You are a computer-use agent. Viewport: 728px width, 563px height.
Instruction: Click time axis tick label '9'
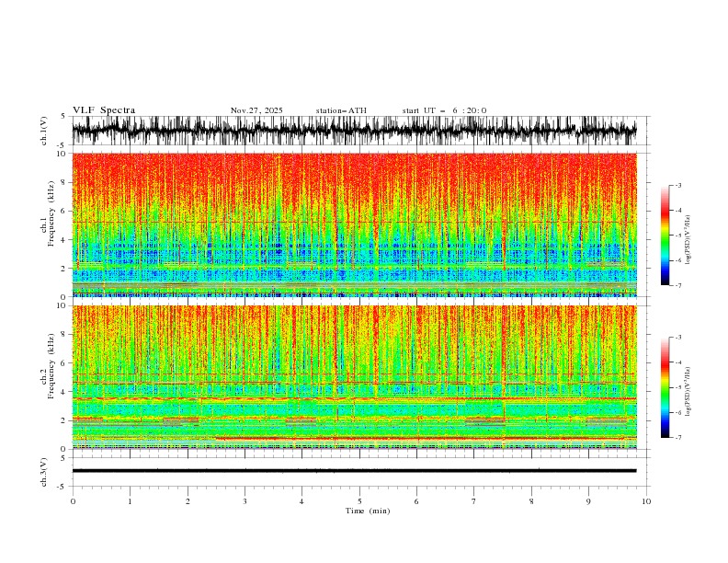pyautogui.click(x=588, y=501)
